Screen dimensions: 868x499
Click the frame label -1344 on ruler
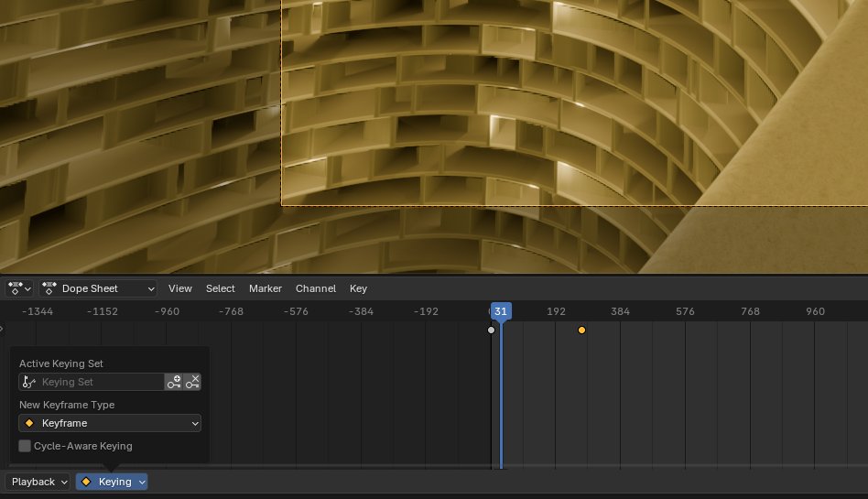coord(38,311)
